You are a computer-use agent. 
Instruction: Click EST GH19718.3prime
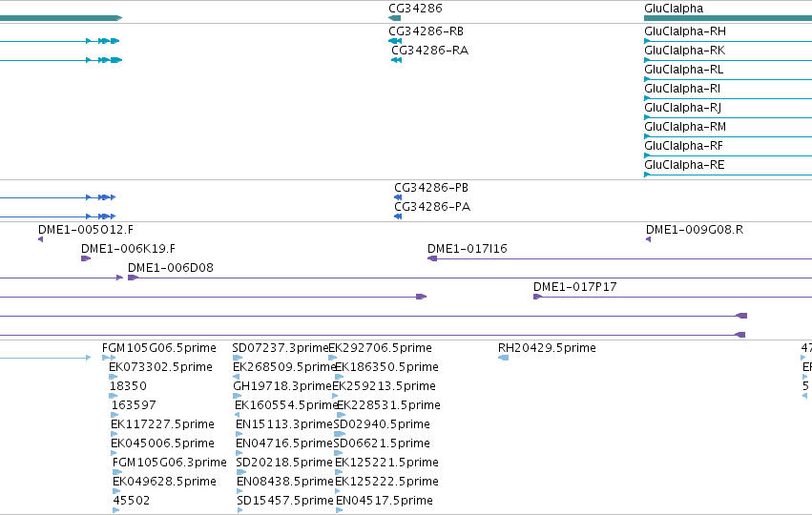click(282, 386)
